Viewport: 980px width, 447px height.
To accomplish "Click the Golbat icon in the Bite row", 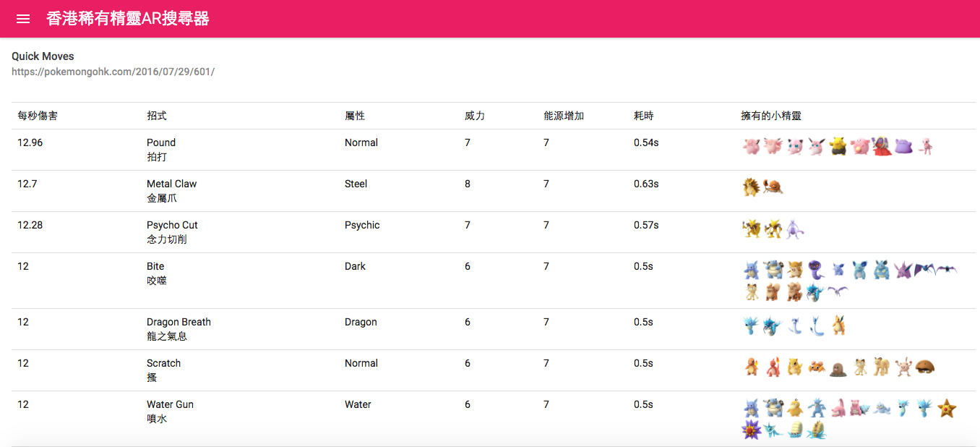I will point(947,271).
